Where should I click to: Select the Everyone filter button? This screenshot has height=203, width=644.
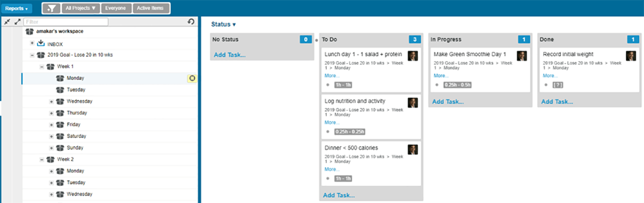[116, 9]
